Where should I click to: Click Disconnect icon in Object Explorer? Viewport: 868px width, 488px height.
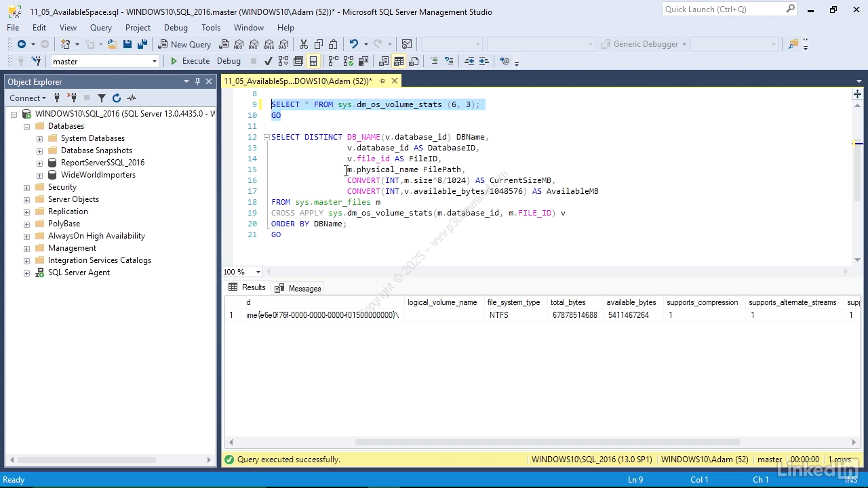click(x=72, y=98)
